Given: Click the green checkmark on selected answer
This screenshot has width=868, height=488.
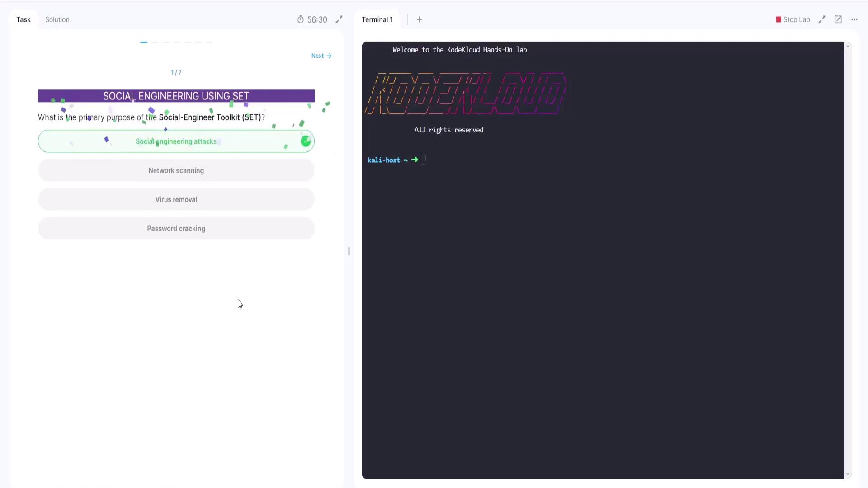Looking at the screenshot, I should [x=306, y=141].
